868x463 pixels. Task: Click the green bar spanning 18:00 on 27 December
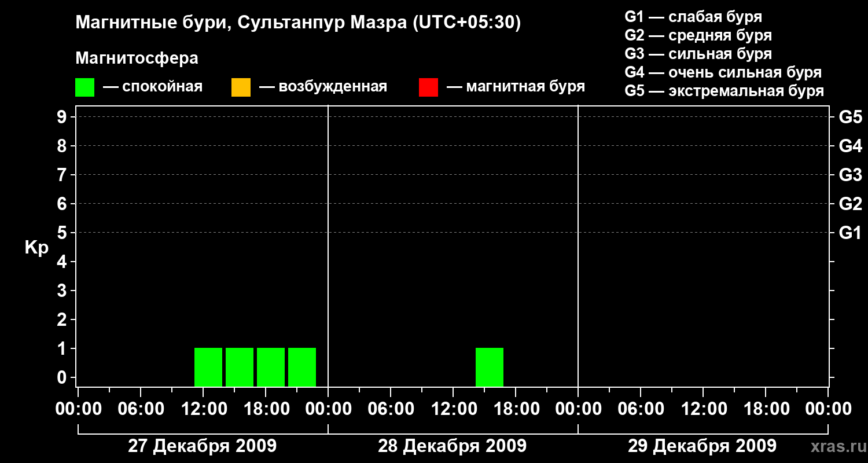(x=271, y=367)
